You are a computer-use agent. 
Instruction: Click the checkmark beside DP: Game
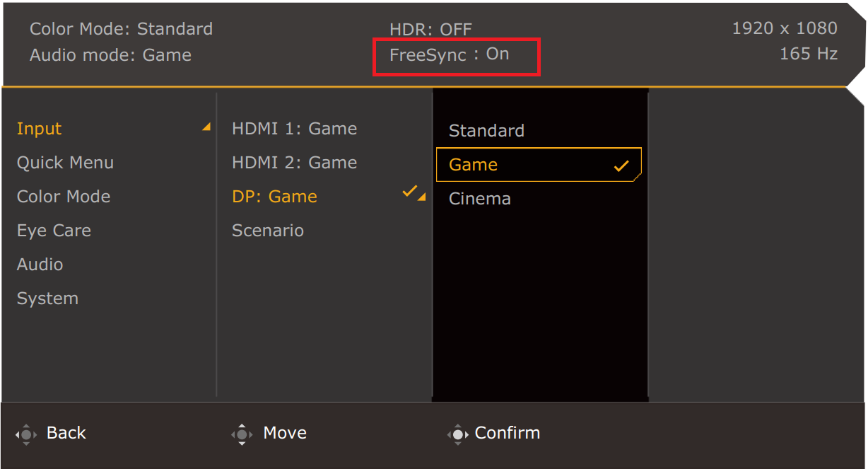coord(409,192)
